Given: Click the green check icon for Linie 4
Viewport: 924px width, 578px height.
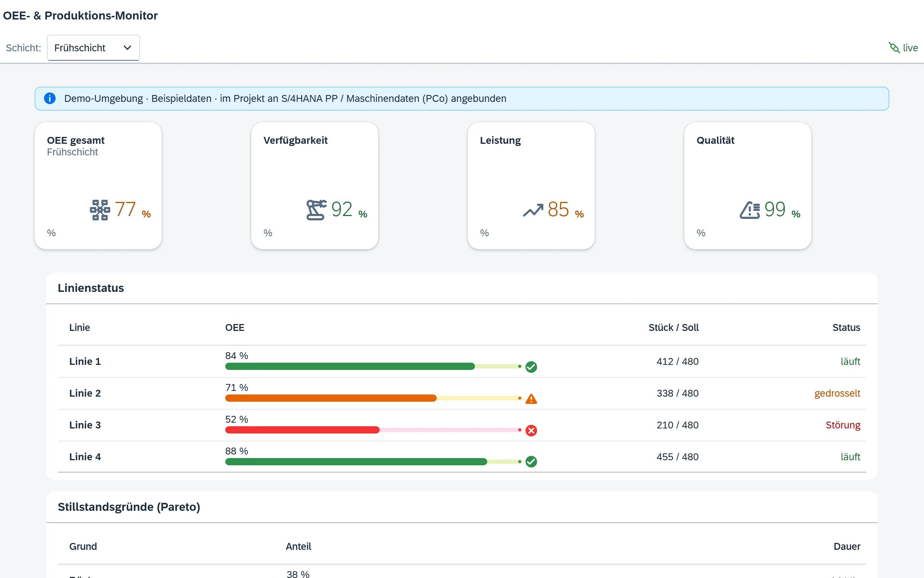Looking at the screenshot, I should (x=531, y=462).
